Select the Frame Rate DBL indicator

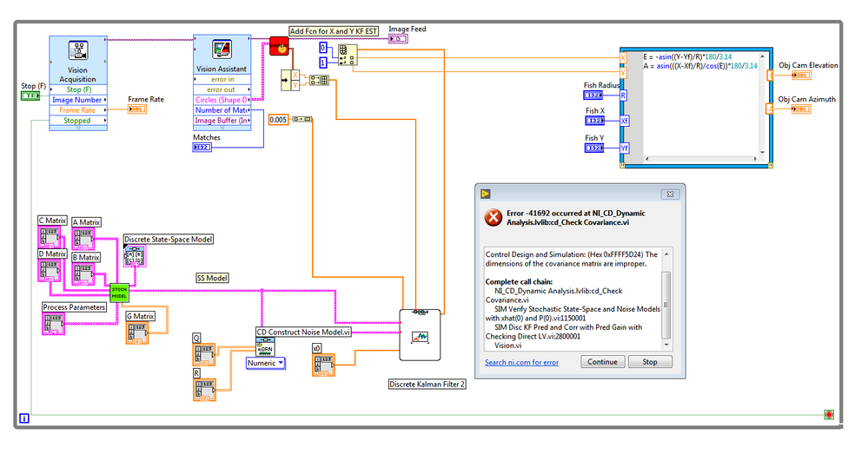tap(136, 109)
